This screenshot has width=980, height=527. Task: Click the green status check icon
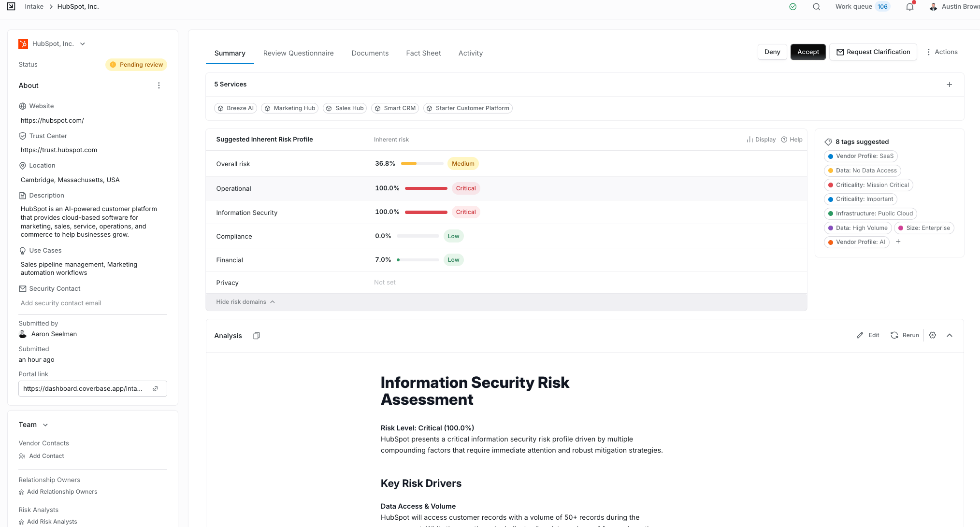(793, 7)
